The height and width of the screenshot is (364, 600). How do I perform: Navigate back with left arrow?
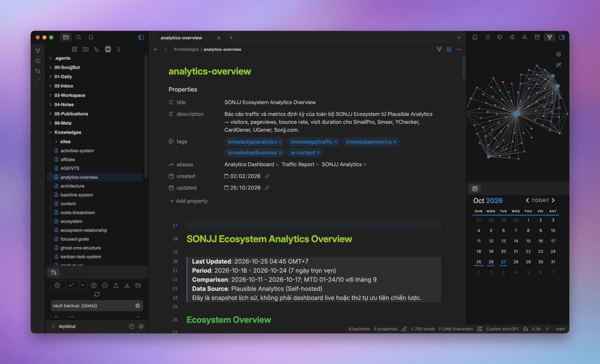[x=156, y=49]
